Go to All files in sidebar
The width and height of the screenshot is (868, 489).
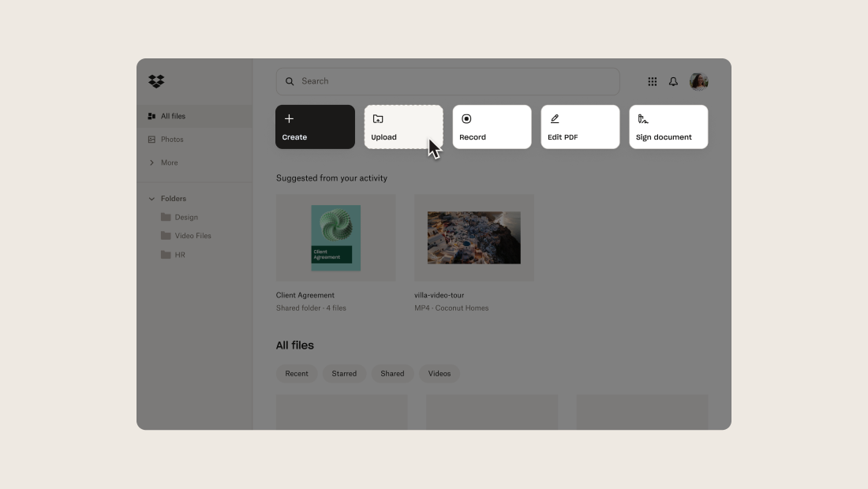[x=173, y=117]
